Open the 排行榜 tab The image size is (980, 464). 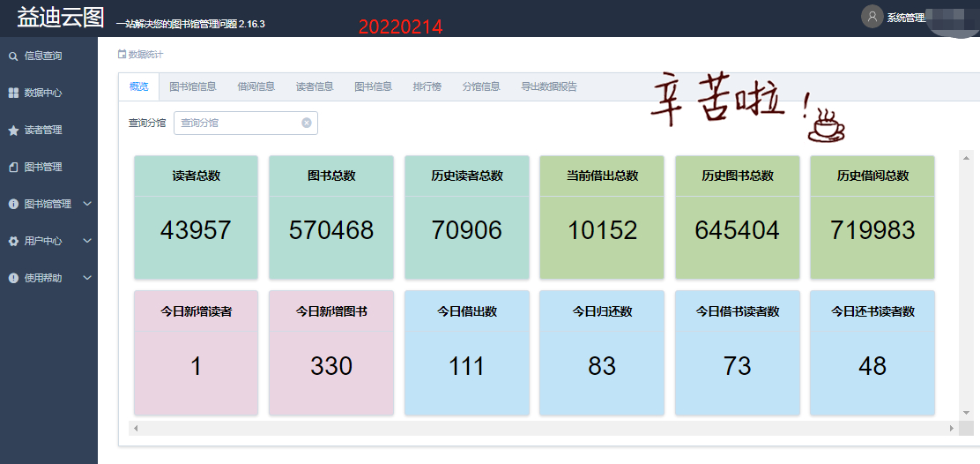point(427,86)
